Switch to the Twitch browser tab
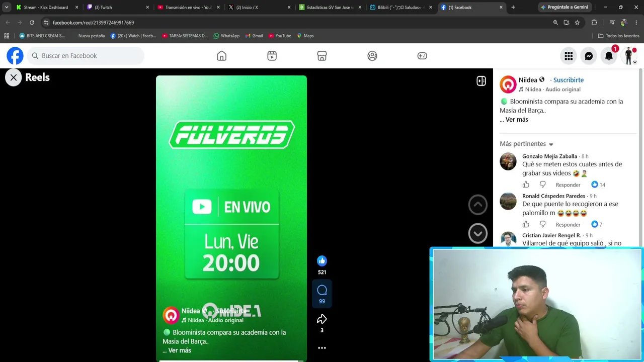Image resolution: width=644 pixels, height=362 pixels. point(117,8)
